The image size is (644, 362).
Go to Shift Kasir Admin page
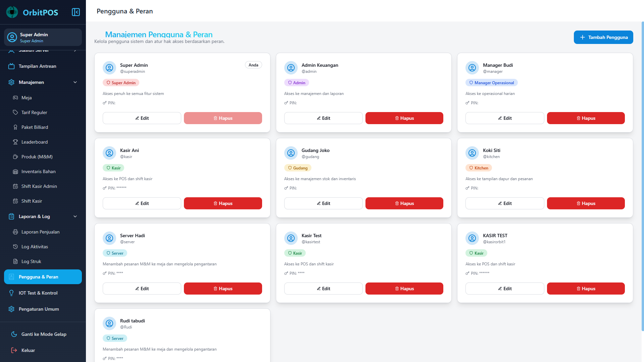click(x=39, y=186)
